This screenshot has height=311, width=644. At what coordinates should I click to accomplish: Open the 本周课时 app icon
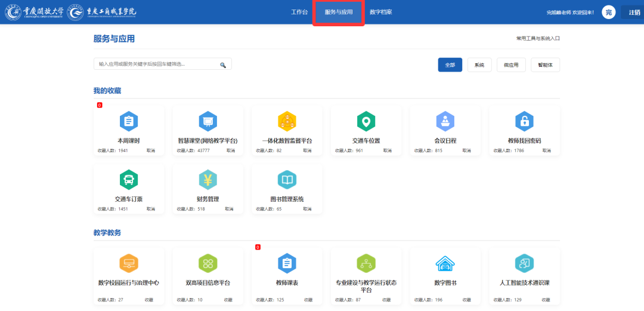tap(128, 122)
